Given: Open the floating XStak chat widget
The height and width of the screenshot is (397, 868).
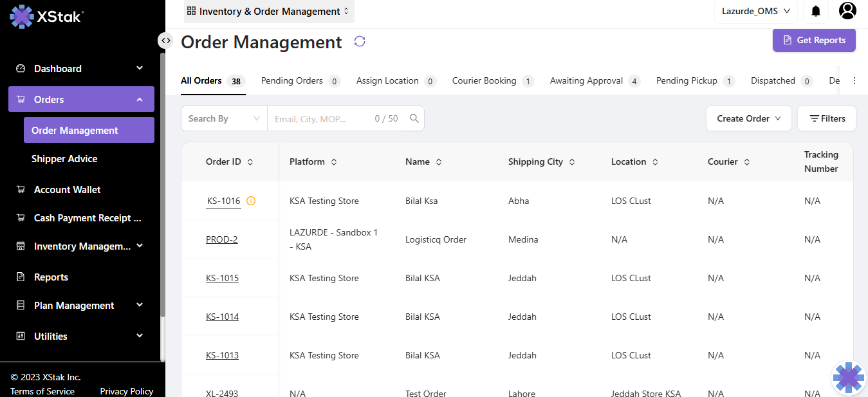Looking at the screenshot, I should (849, 378).
